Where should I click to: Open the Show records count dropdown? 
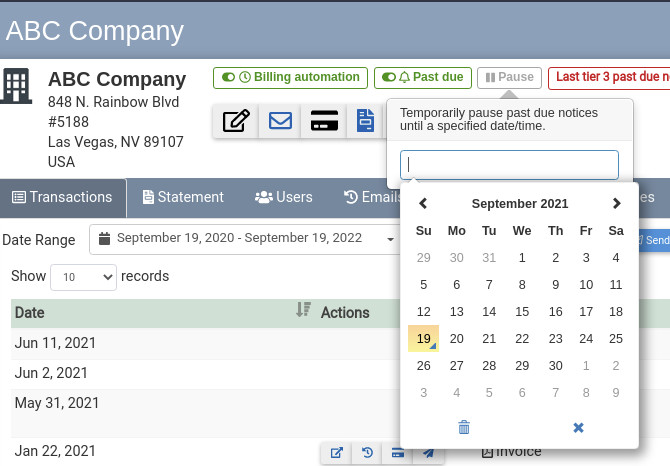(x=82, y=277)
